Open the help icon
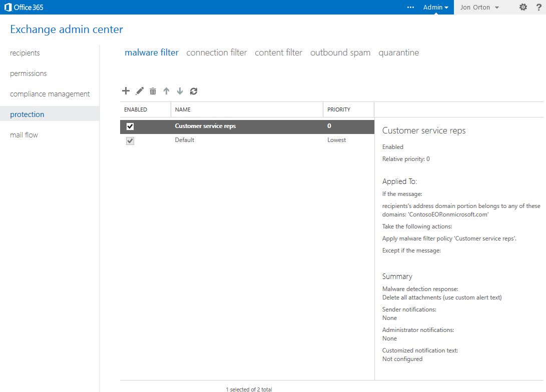 coord(539,7)
